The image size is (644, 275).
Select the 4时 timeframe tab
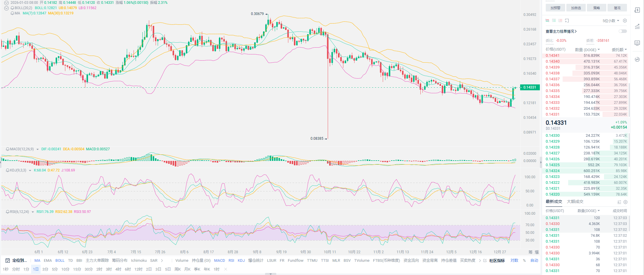(118, 269)
